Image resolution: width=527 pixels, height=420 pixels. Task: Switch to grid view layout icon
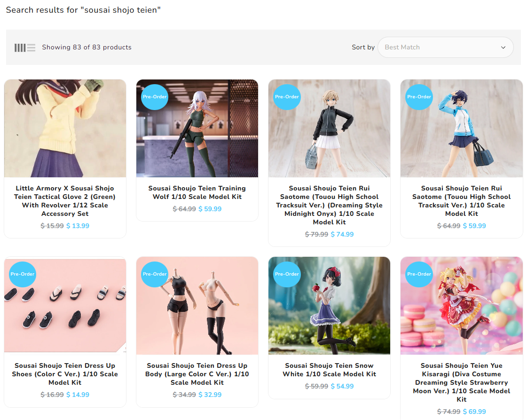coord(20,48)
